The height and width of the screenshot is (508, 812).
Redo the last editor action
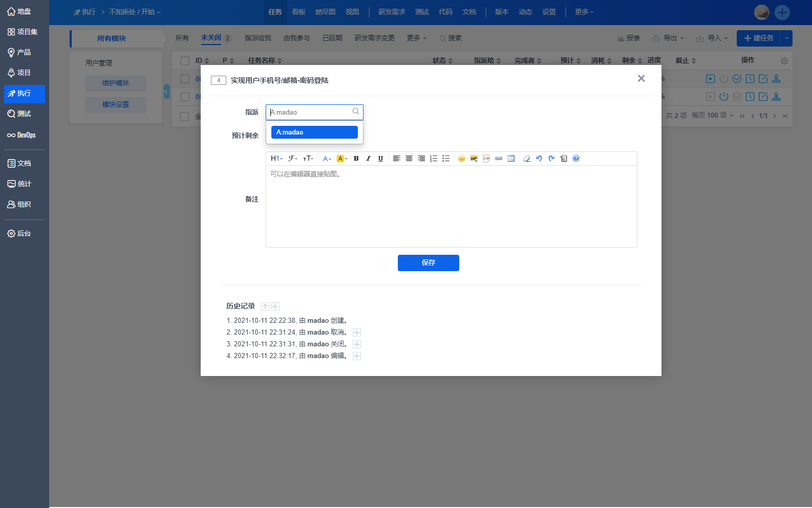(x=551, y=159)
